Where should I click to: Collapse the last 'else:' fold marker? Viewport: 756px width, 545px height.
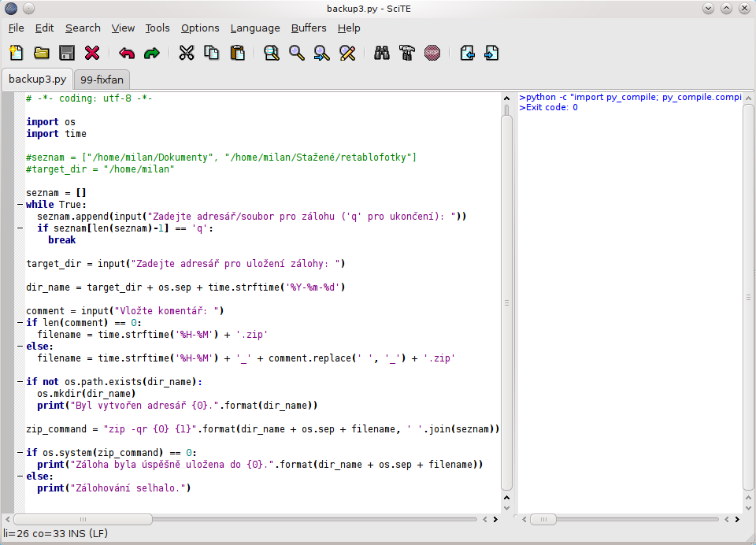pyautogui.click(x=20, y=476)
